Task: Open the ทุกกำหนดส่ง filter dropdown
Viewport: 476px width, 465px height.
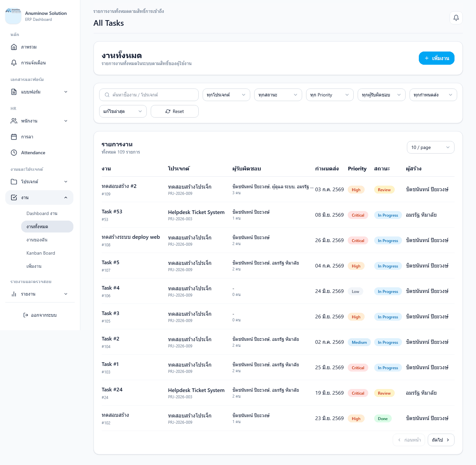Action: (x=433, y=95)
